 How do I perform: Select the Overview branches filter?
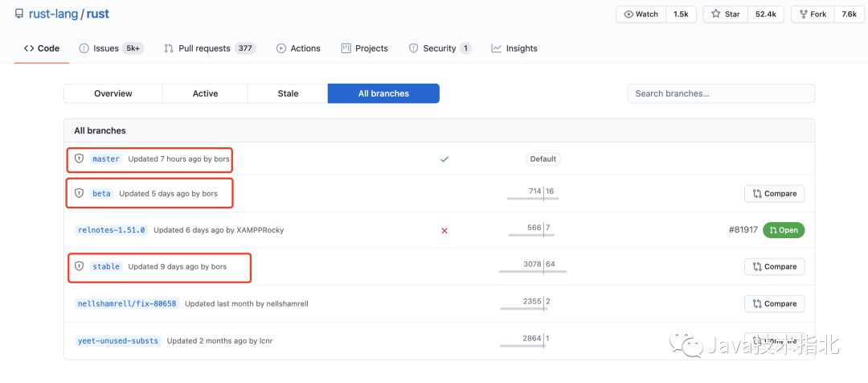(x=113, y=93)
